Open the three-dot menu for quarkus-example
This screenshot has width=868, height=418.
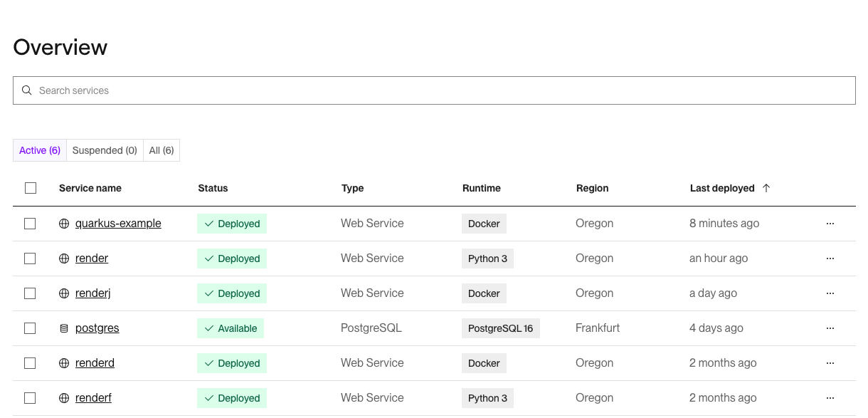coord(830,224)
